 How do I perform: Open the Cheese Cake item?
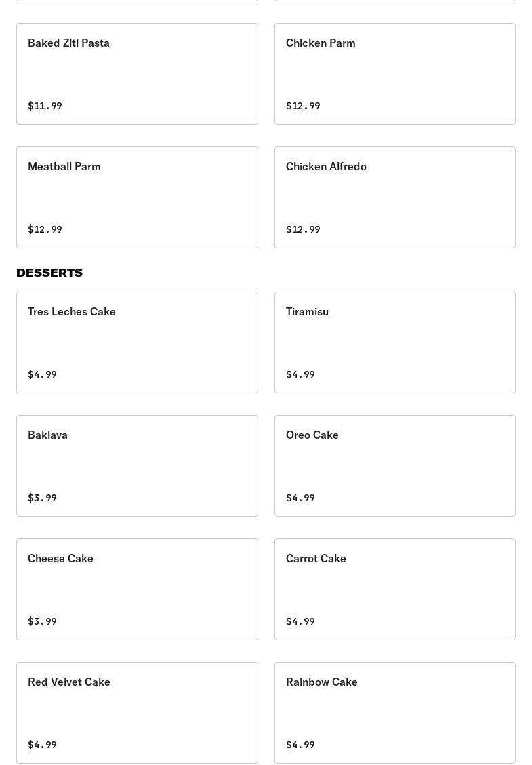pos(137,589)
